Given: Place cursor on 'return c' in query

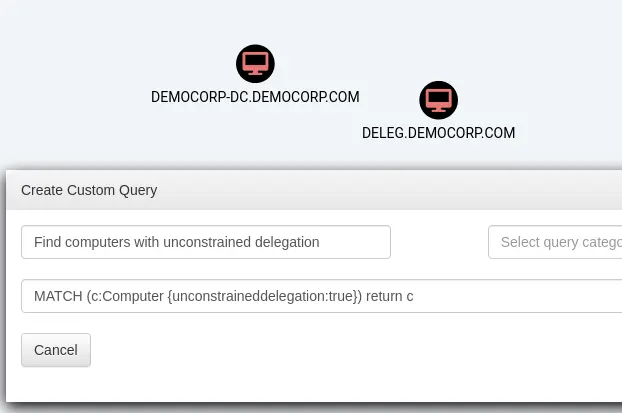Looking at the screenshot, I should (390, 296).
